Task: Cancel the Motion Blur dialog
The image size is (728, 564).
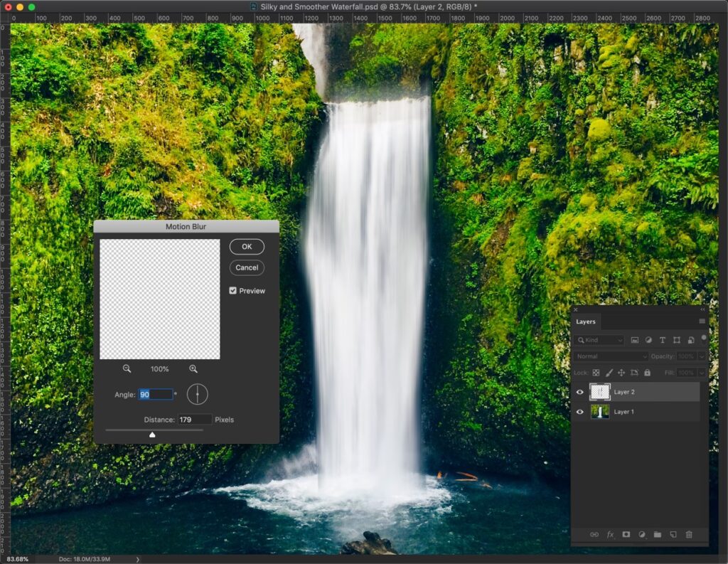Action: click(247, 267)
